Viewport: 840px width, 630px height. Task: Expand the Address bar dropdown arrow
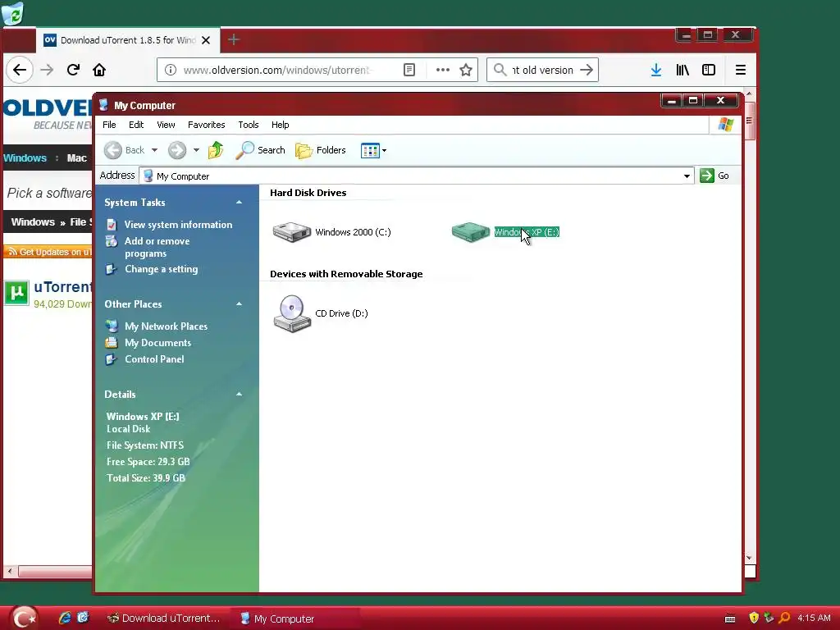point(687,176)
